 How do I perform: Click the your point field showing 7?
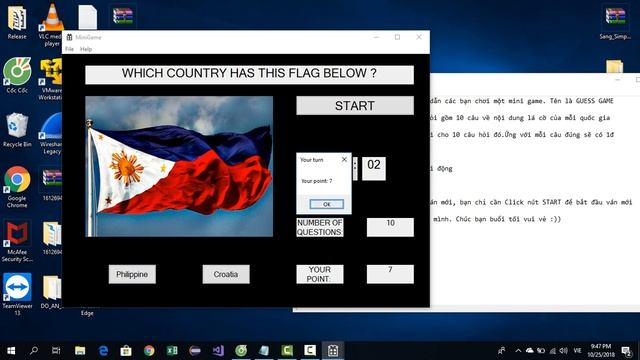click(390, 274)
